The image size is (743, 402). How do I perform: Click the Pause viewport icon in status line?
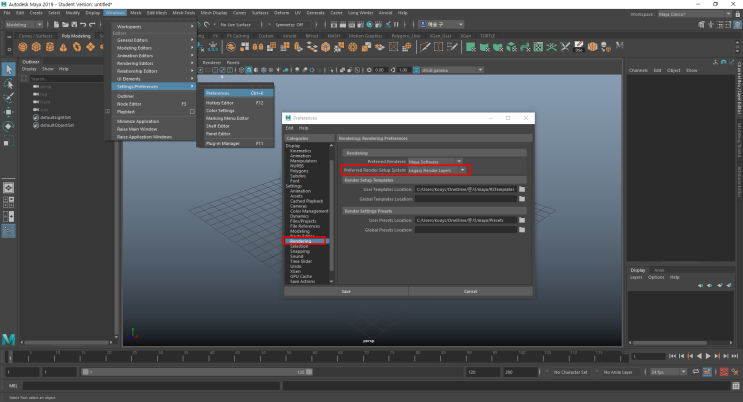click(x=396, y=25)
